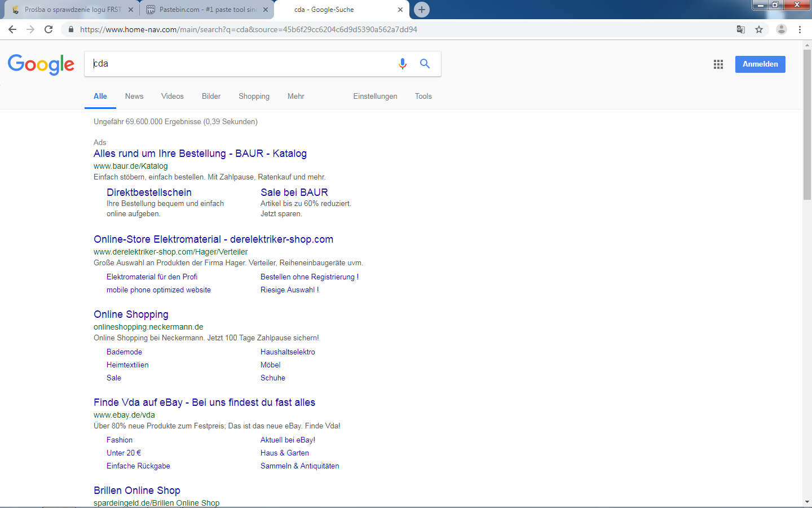Click the Bademode sitelink

click(125, 352)
